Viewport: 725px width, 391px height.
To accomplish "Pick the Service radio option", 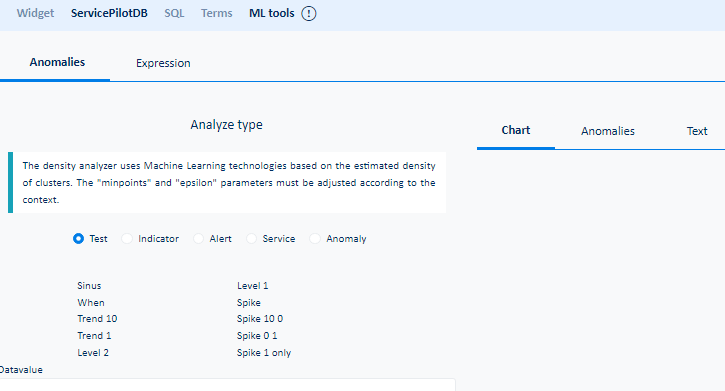I will click(251, 238).
